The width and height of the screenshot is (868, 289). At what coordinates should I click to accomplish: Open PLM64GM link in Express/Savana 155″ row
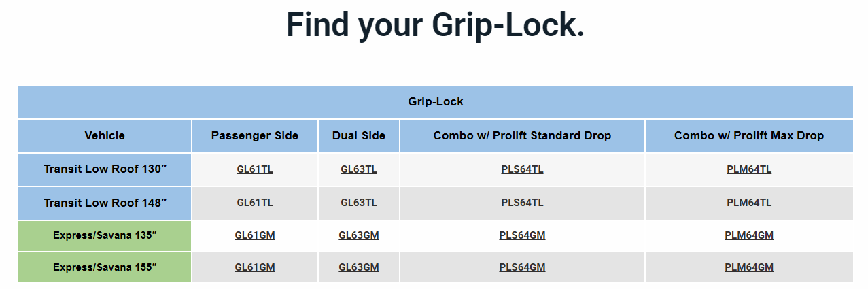tap(749, 267)
